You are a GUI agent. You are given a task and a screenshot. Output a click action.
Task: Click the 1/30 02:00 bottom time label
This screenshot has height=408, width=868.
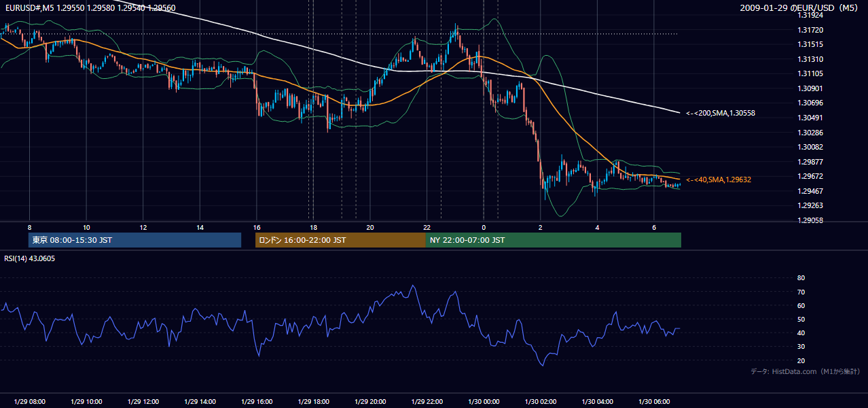pos(541,402)
